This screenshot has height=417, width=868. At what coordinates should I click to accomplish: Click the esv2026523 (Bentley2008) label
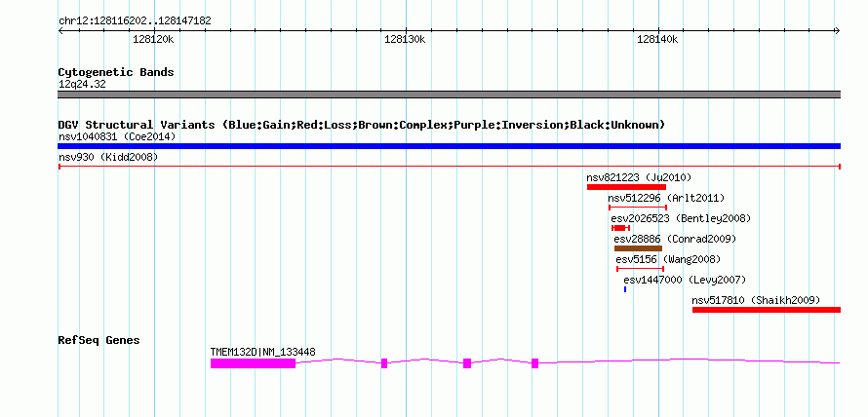(681, 218)
